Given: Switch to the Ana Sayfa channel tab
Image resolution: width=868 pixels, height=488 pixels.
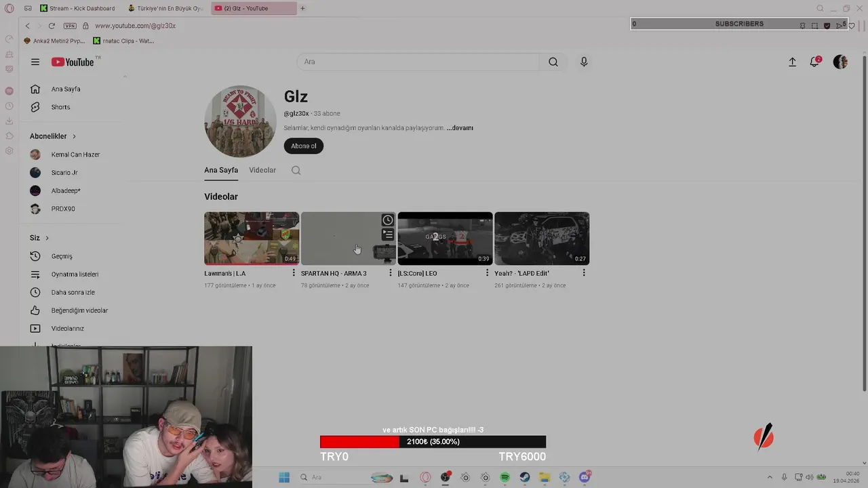Looking at the screenshot, I should pos(221,170).
